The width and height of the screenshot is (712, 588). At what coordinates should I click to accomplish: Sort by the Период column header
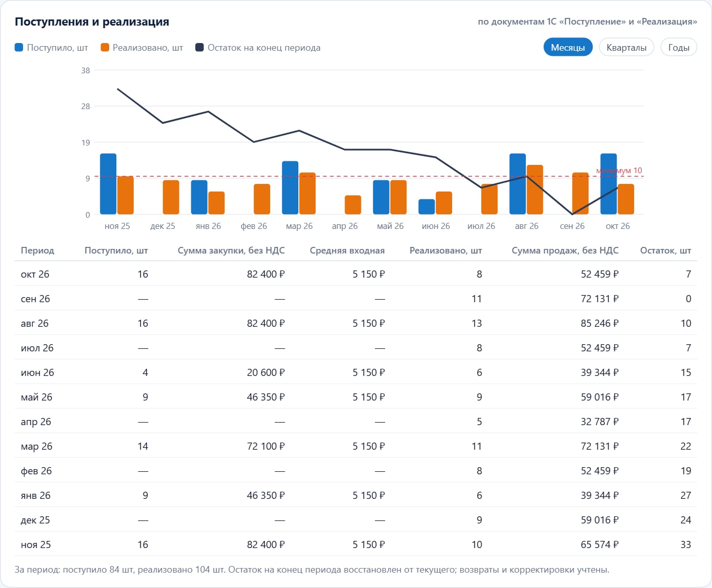(37, 250)
